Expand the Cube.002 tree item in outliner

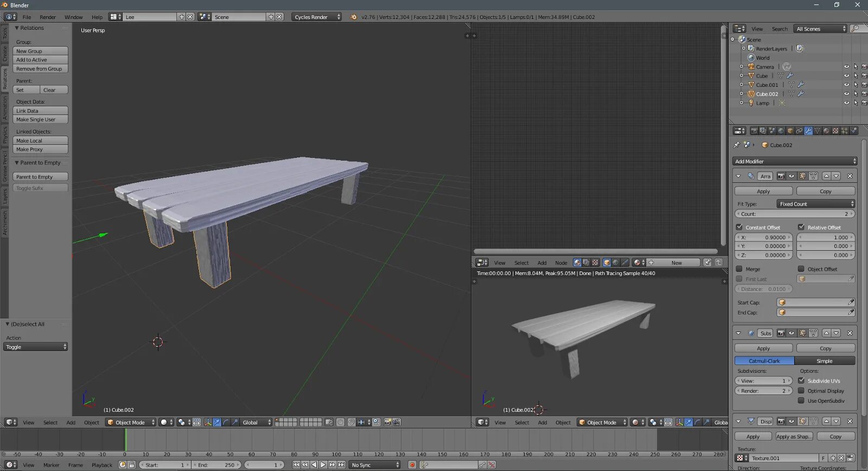click(x=742, y=94)
